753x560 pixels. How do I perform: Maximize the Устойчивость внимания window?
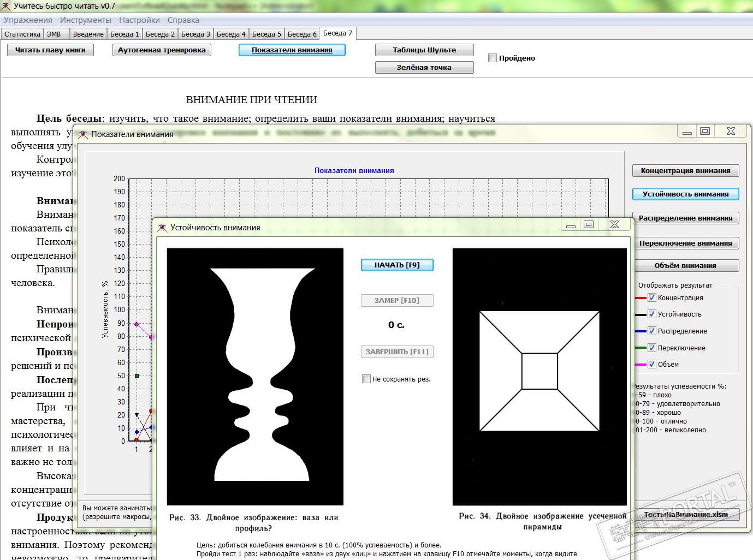pyautogui.click(x=589, y=224)
